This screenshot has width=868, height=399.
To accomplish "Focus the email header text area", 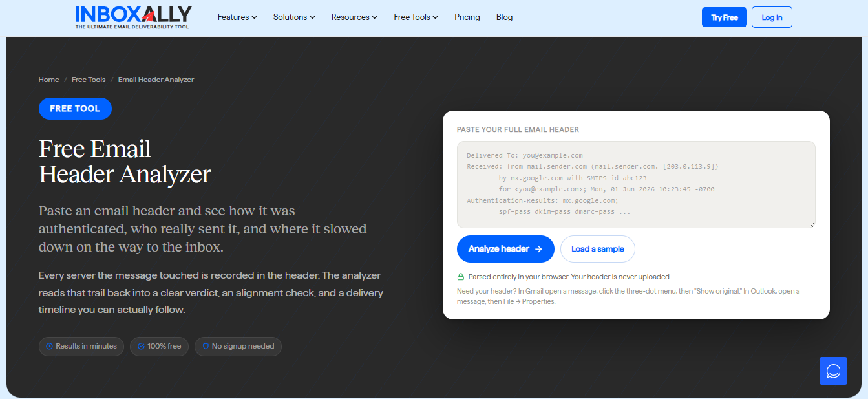I will pyautogui.click(x=636, y=184).
